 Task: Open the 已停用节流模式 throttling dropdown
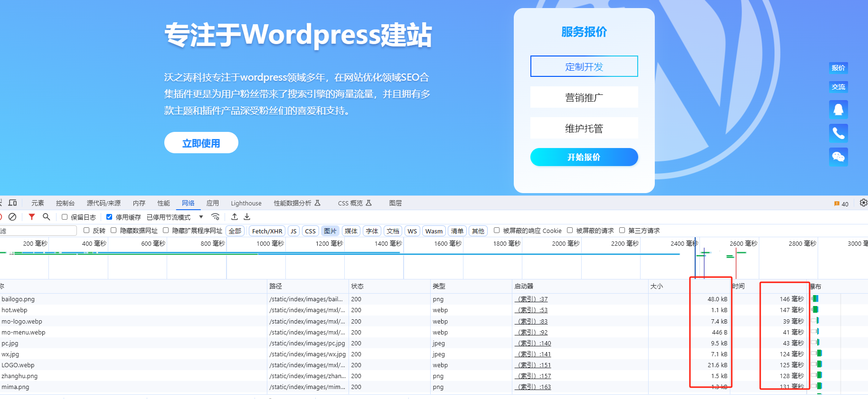[175, 217]
